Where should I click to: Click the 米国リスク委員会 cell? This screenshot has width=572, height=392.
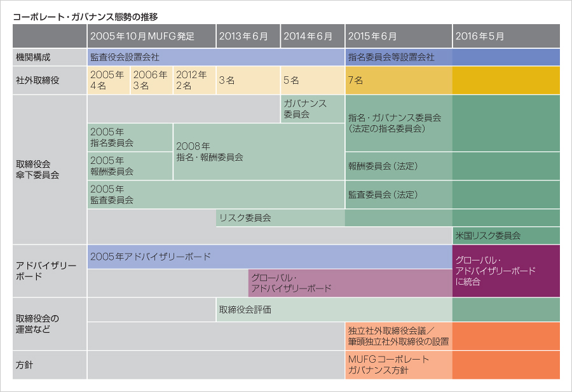(507, 236)
